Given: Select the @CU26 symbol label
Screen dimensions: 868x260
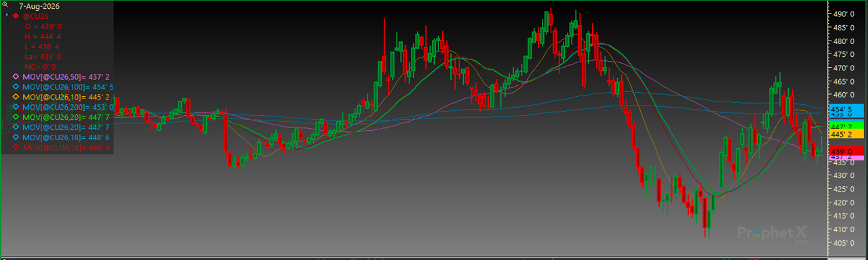Looking at the screenshot, I should (35, 16).
